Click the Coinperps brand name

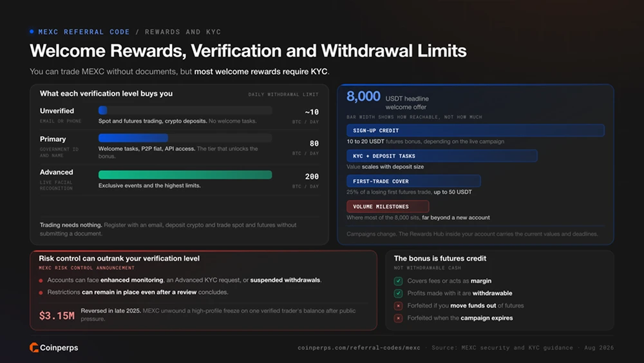tap(59, 348)
